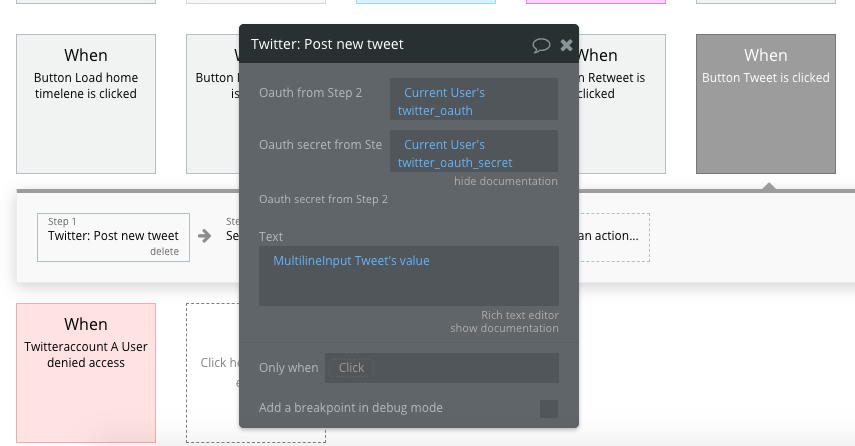The image size is (855, 446).
Task: Open Current User's twitter_oauth_secret expression
Action: 474,151
